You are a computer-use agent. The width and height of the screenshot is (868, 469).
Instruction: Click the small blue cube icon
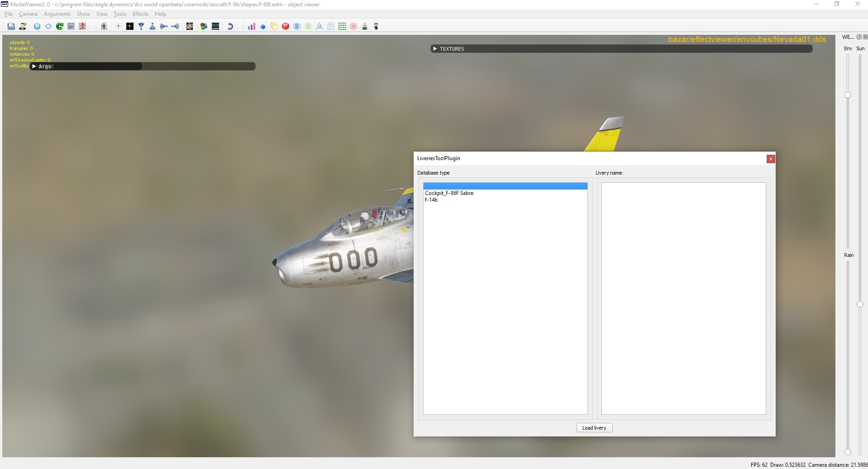coord(263,26)
